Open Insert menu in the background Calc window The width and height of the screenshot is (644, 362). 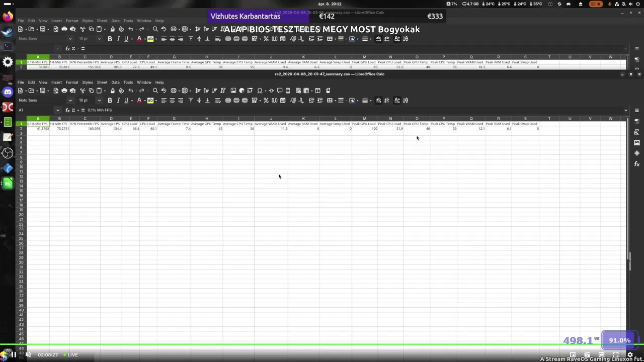pyautogui.click(x=56, y=21)
